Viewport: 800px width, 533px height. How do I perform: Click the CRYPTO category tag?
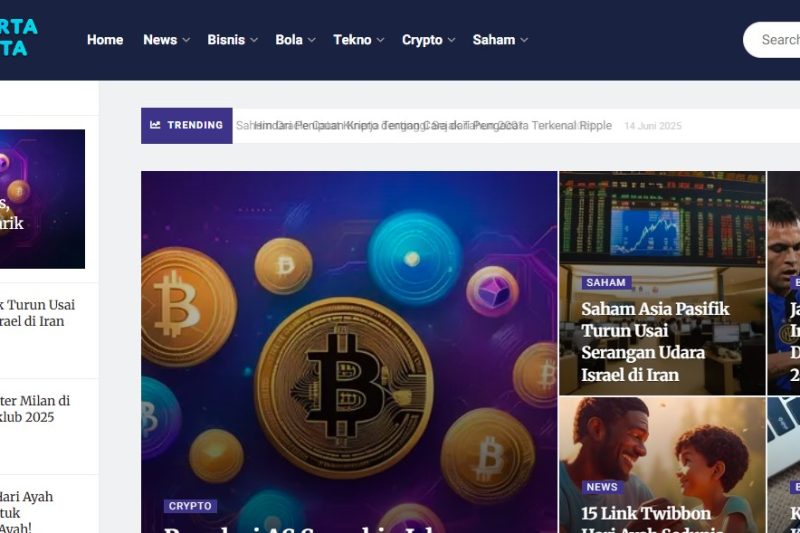(190, 506)
